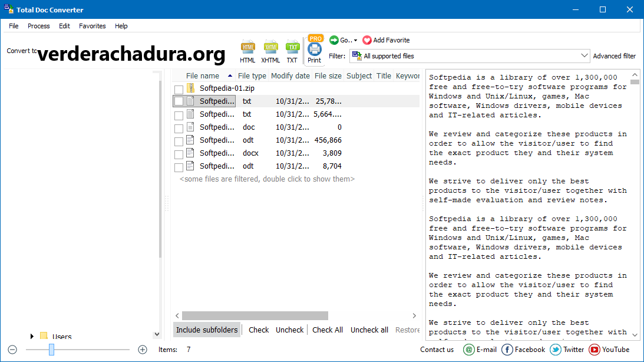
Task: Check the doc file checkbox
Action: pos(179,129)
